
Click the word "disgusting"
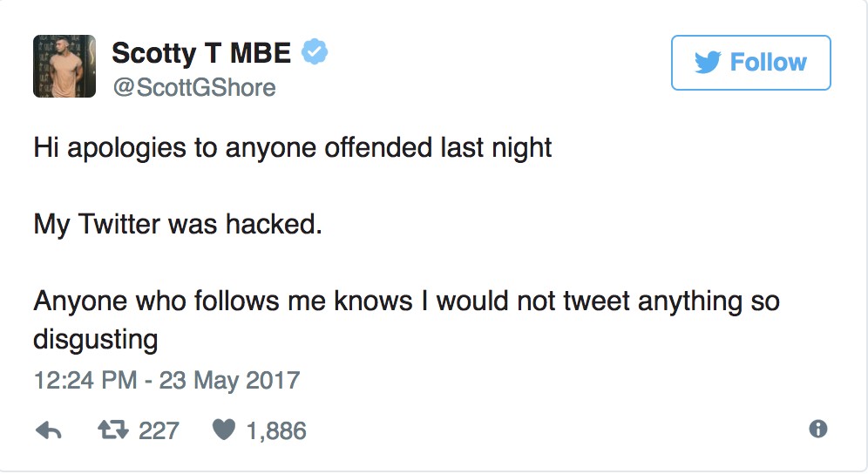[x=96, y=338]
